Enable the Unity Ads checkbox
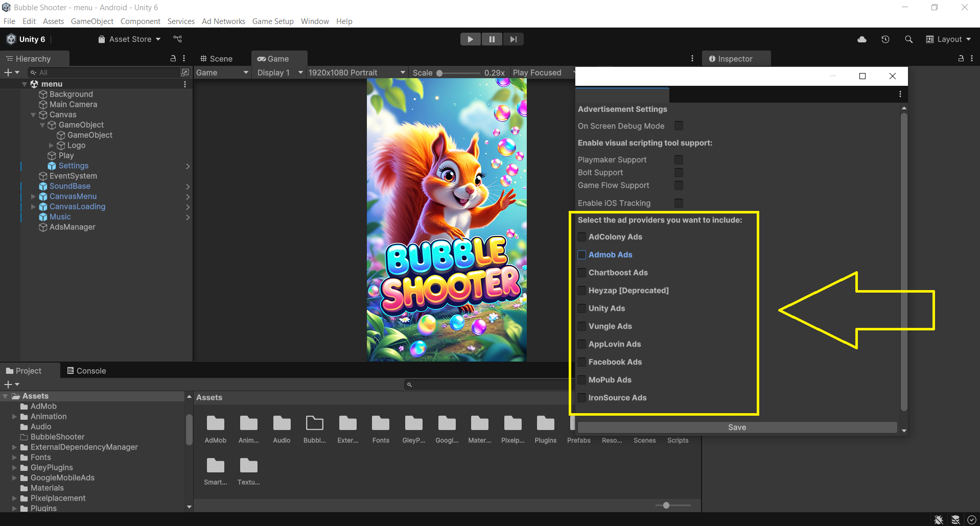This screenshot has width=980, height=526. point(581,308)
